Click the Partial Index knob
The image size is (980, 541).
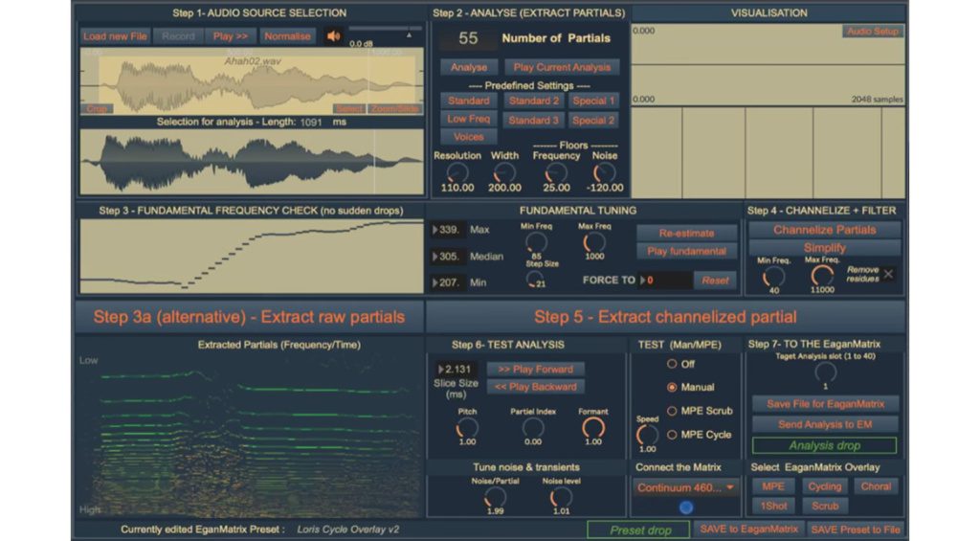tap(532, 427)
